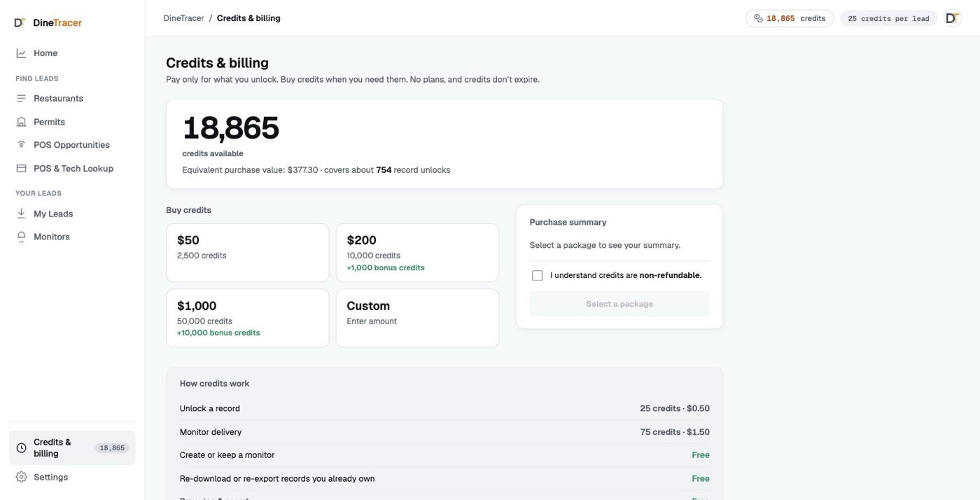Click the POS Opportunities signal icon

21,145
